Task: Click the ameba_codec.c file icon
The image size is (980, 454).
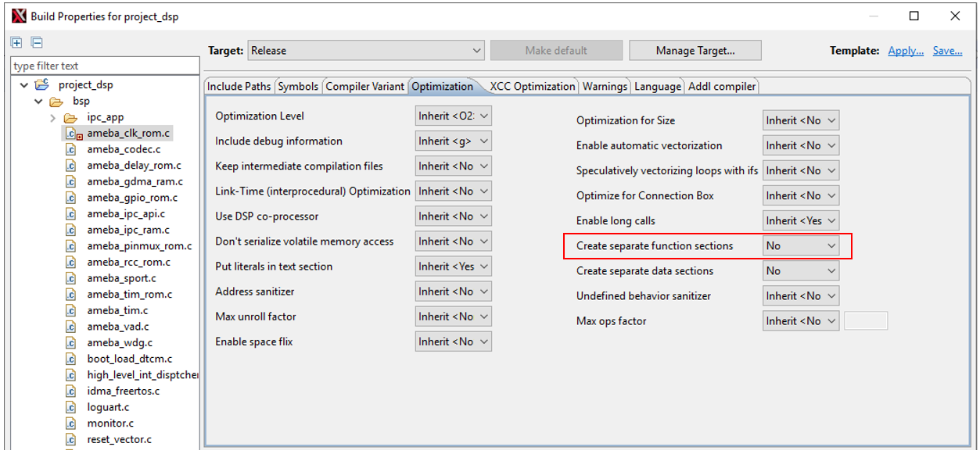Action: tap(70, 149)
